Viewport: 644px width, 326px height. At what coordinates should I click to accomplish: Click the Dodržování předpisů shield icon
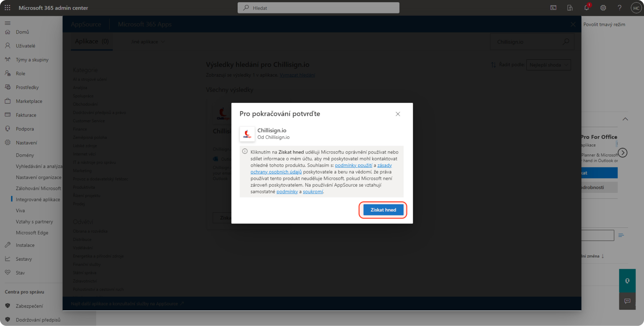pyautogui.click(x=8, y=320)
